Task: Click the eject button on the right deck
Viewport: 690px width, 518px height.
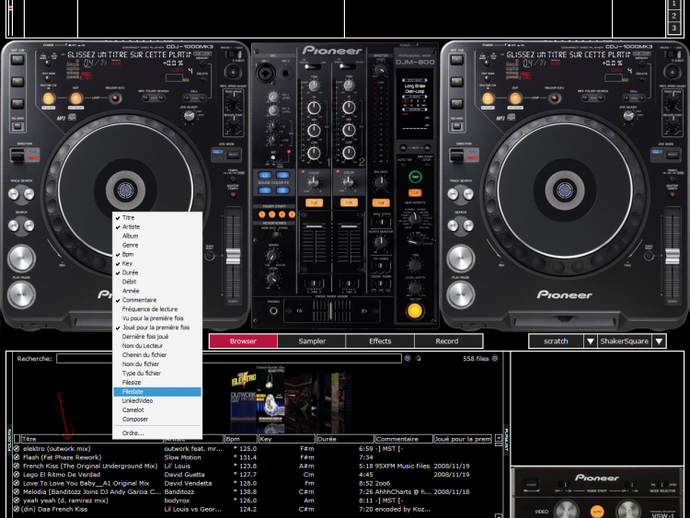Action: point(672,72)
